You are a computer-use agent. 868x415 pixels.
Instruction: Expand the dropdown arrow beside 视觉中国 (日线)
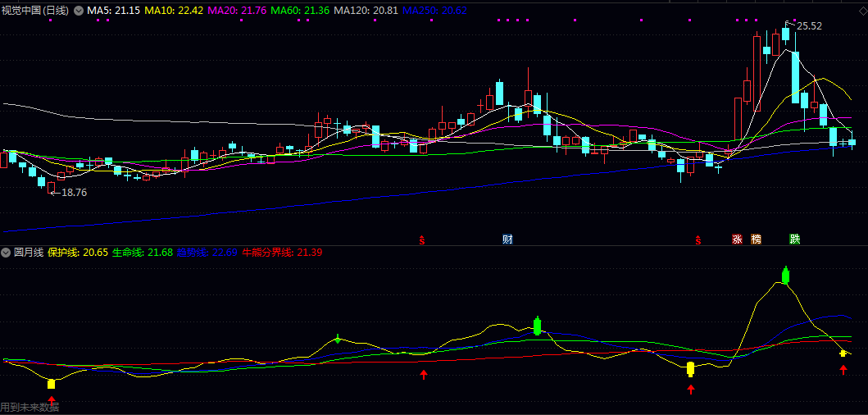(x=79, y=11)
